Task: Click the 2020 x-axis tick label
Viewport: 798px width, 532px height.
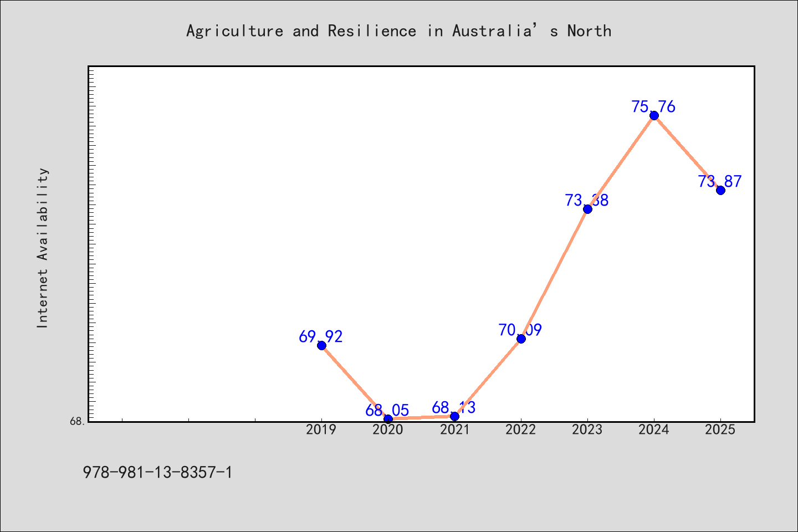Action: [x=388, y=429]
